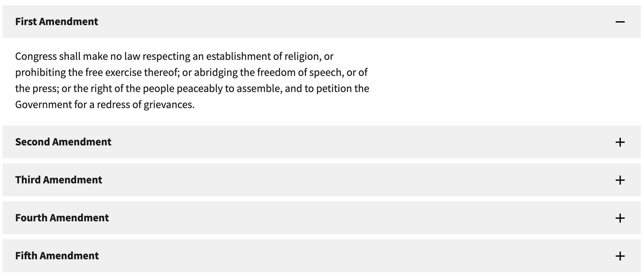Click the plus icon for Third Amendment
The width and height of the screenshot is (644, 276).
pos(620,180)
